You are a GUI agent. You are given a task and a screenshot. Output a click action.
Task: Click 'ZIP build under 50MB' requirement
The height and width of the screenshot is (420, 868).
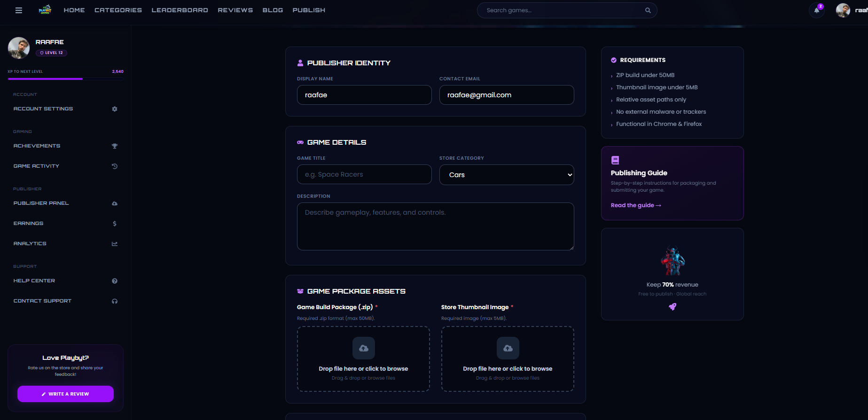[x=645, y=75]
